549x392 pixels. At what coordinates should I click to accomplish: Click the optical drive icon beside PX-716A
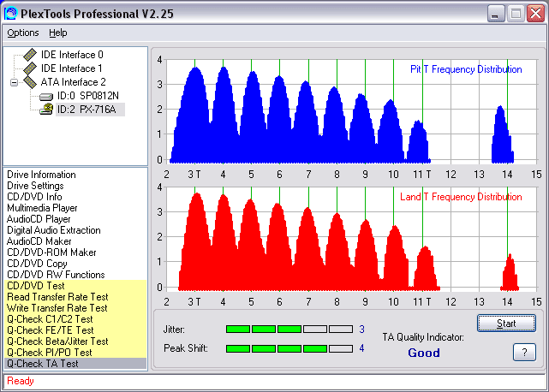tap(46, 110)
